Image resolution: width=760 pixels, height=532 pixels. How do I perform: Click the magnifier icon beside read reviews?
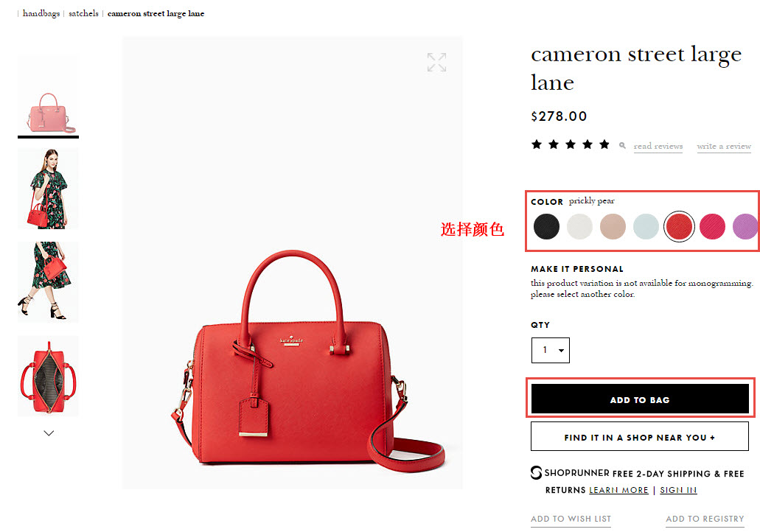click(x=622, y=145)
